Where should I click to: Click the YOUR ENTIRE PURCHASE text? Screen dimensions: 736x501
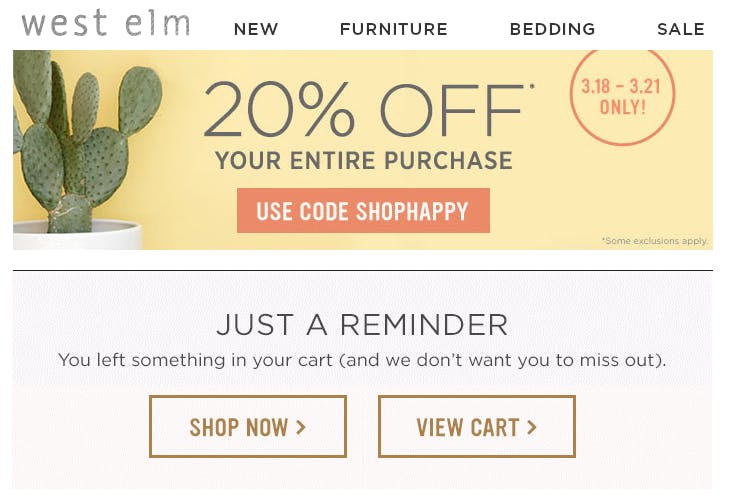[x=363, y=160]
